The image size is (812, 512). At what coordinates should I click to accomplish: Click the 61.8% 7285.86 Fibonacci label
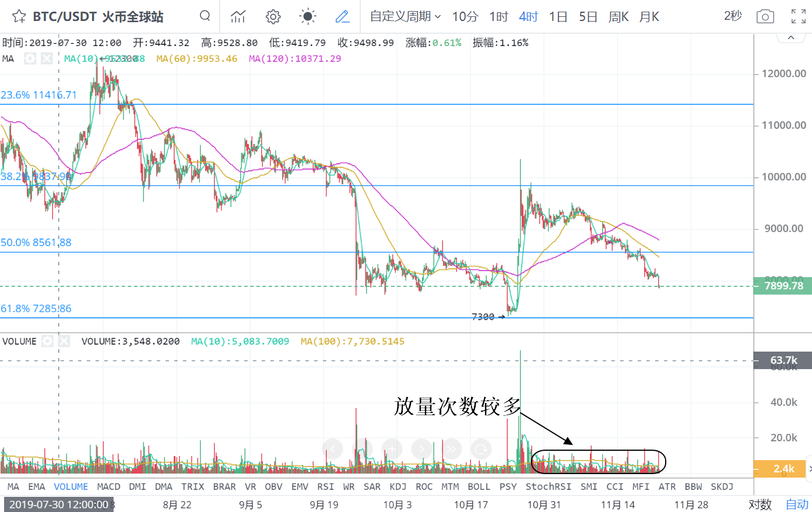[36, 308]
